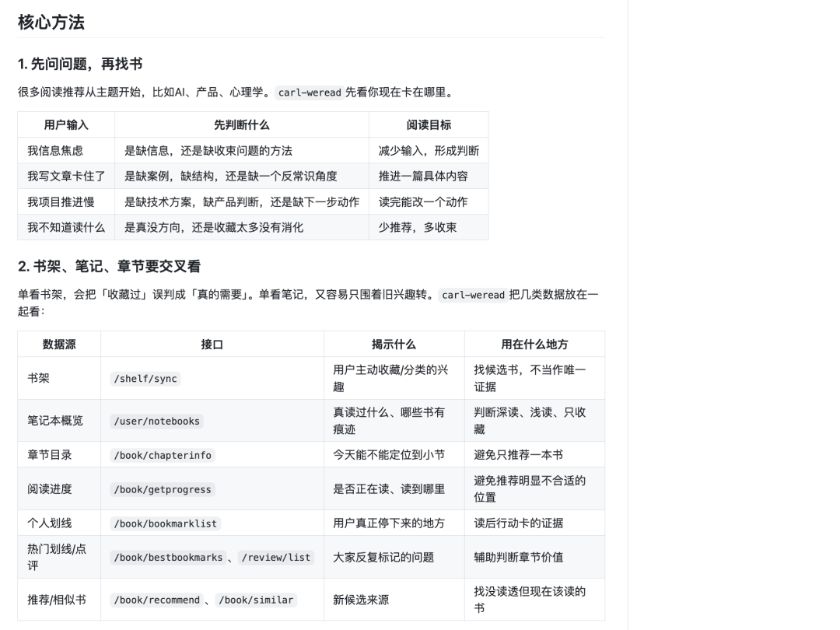840x630 pixels.
Task: Click code /review/list
Action: click(x=276, y=558)
